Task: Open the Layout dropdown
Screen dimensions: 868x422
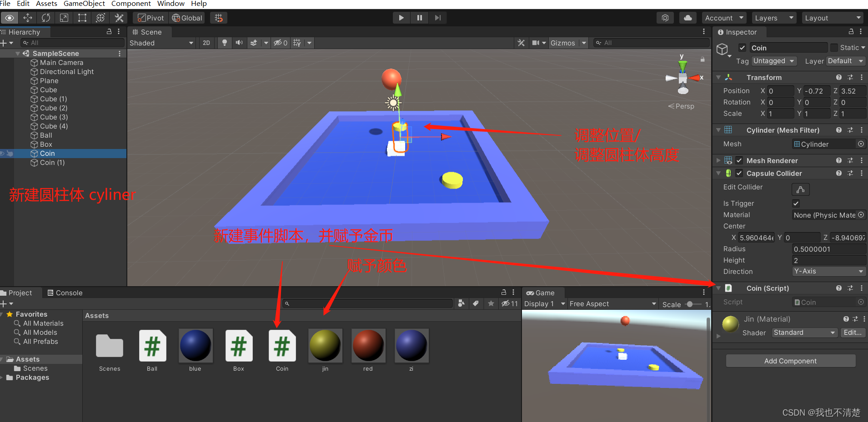Action: [833, 18]
